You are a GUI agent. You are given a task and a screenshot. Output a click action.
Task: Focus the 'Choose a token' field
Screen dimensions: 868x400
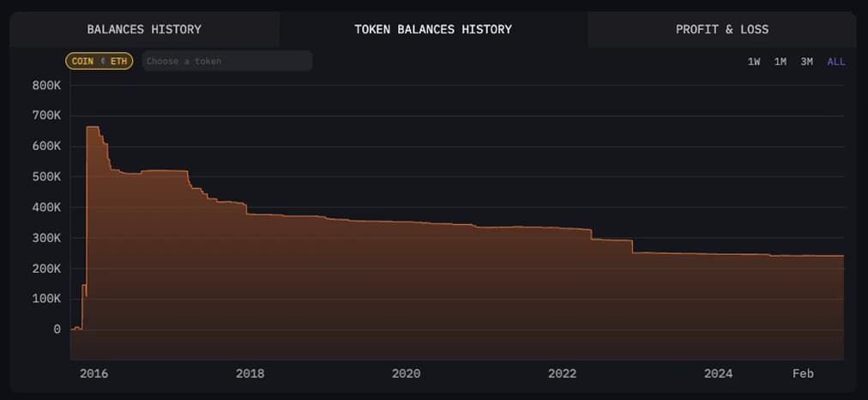pos(227,61)
